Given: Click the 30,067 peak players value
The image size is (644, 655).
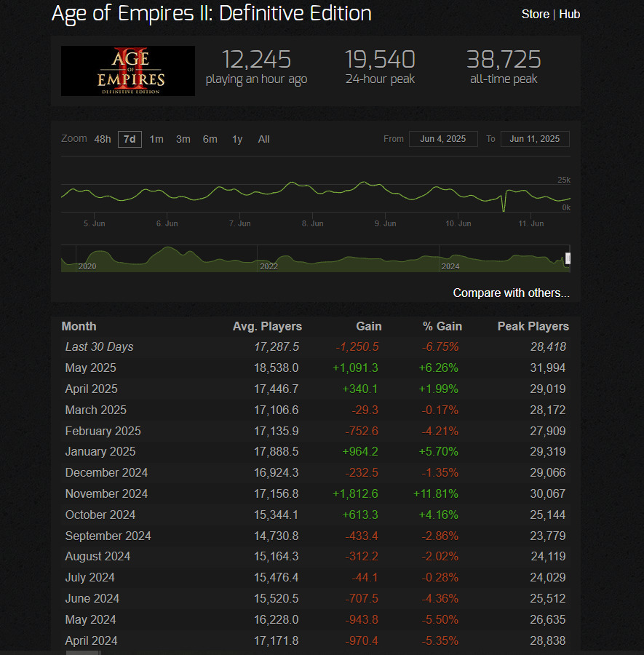Looking at the screenshot, I should [x=547, y=493].
